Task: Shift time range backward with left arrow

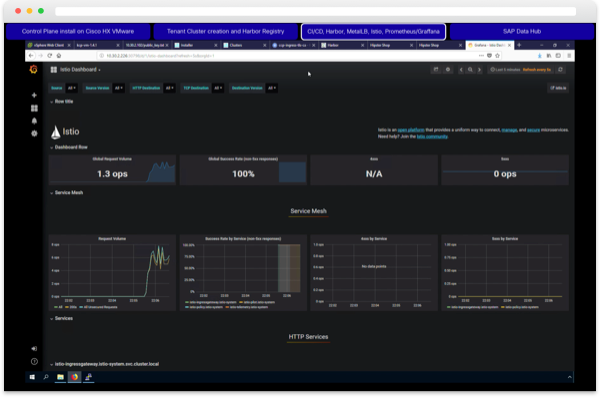Action: (461, 70)
